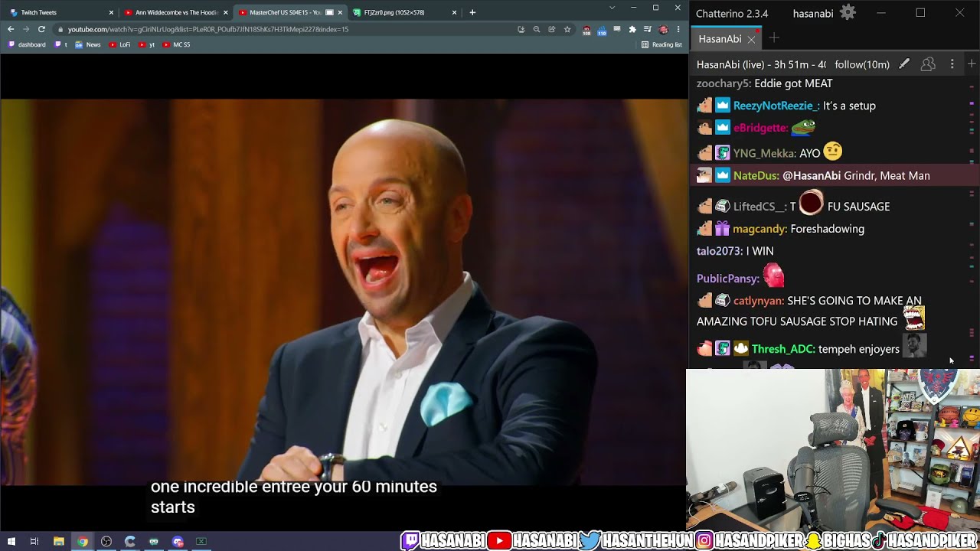Open Task View on taskbar
980x551 pixels.
[x=34, y=541]
